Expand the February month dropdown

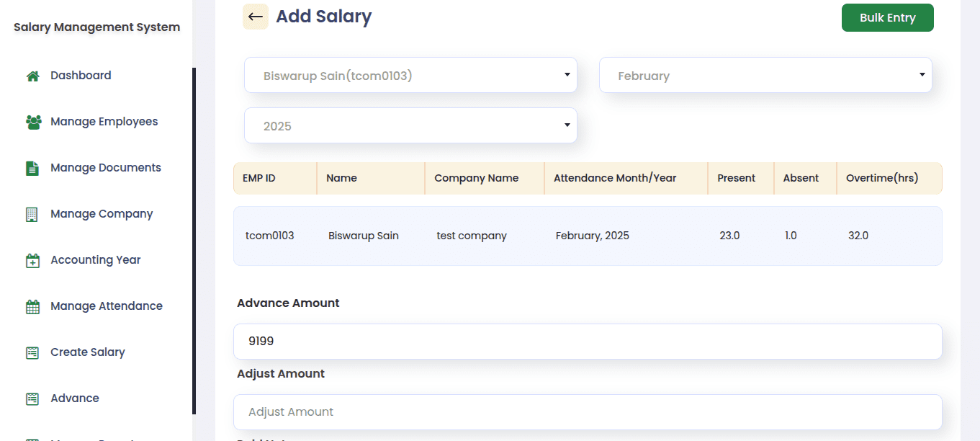765,76
